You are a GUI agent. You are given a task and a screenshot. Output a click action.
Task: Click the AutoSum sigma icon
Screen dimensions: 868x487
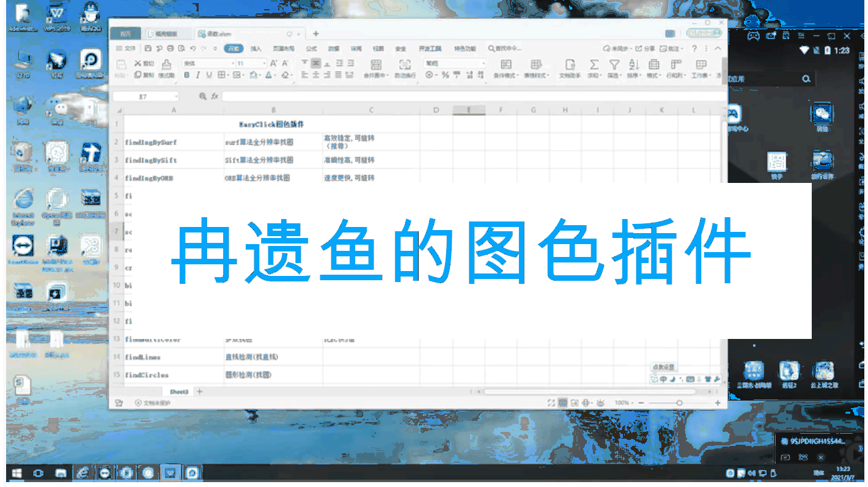594,65
